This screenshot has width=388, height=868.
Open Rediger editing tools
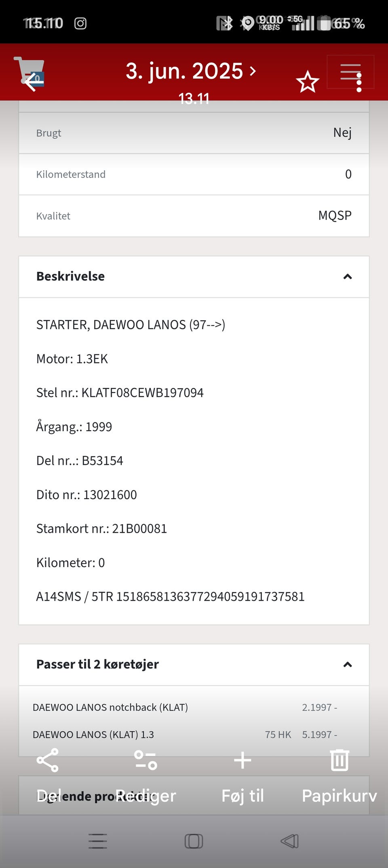pyautogui.click(x=145, y=760)
